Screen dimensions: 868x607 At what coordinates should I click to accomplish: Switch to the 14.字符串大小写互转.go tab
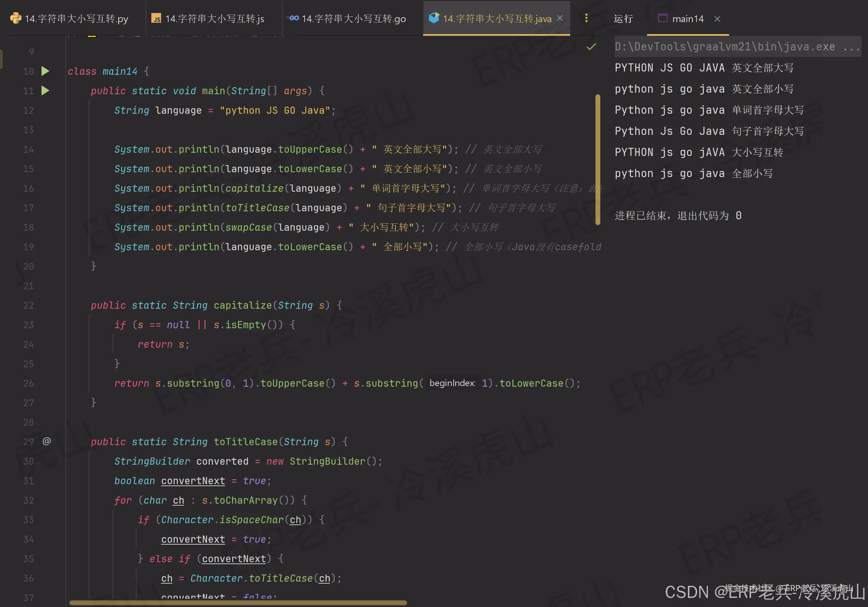click(354, 19)
